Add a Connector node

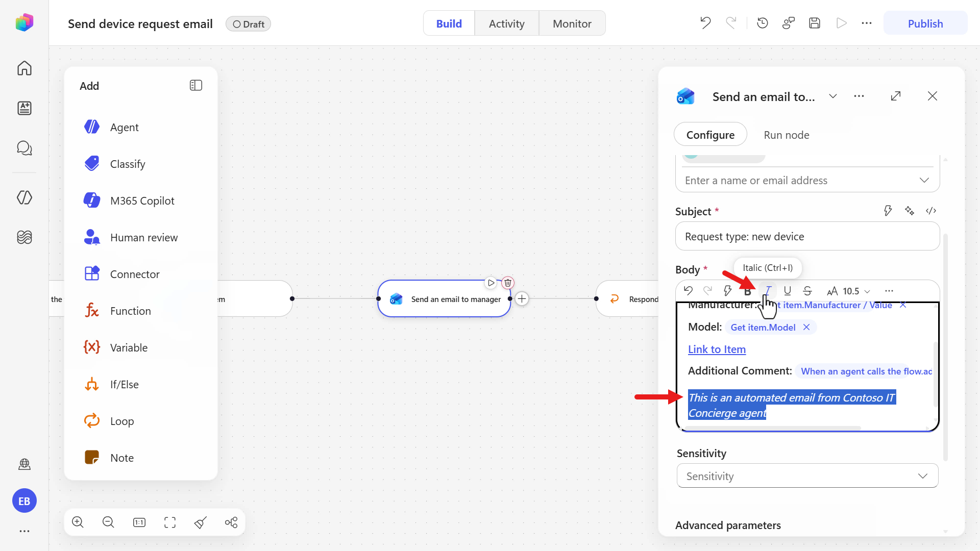pos(141,274)
